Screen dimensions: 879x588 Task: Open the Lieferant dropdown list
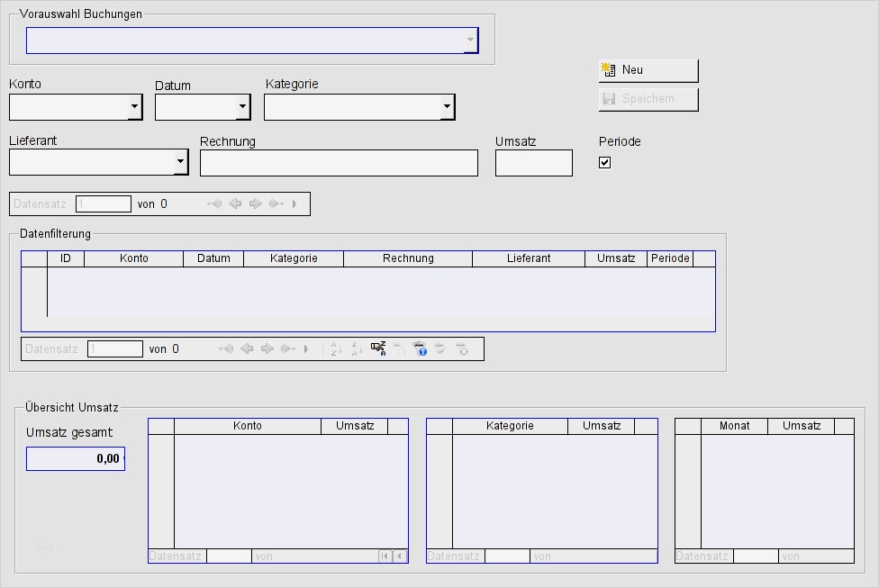pos(180,162)
